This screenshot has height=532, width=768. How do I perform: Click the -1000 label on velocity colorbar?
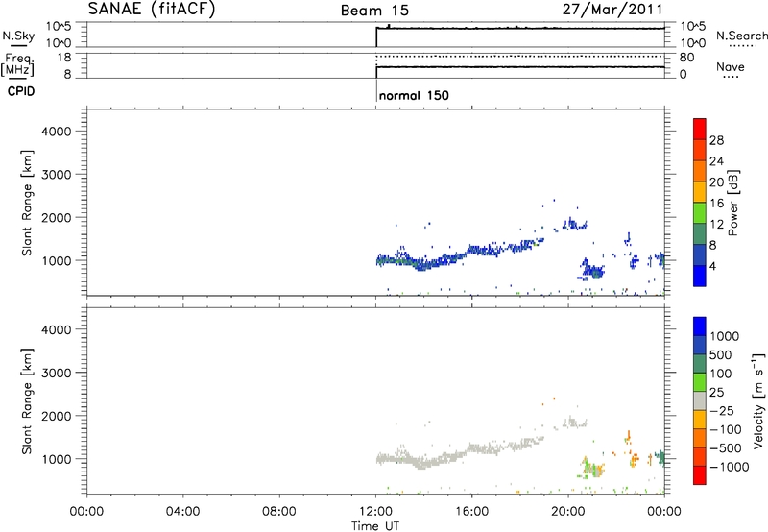point(729,467)
